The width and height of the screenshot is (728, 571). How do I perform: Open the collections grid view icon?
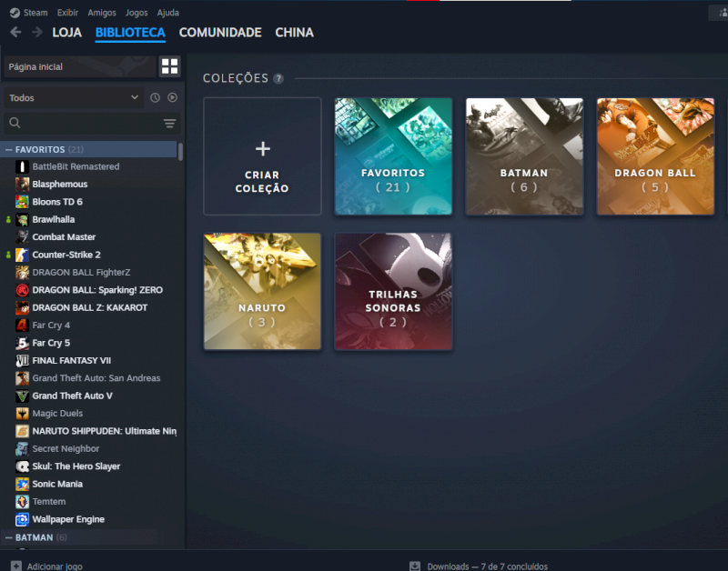[169, 66]
